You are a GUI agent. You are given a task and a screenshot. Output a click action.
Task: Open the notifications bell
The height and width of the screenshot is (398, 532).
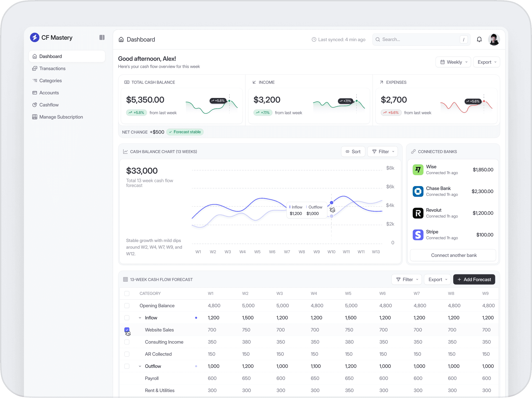pos(479,40)
